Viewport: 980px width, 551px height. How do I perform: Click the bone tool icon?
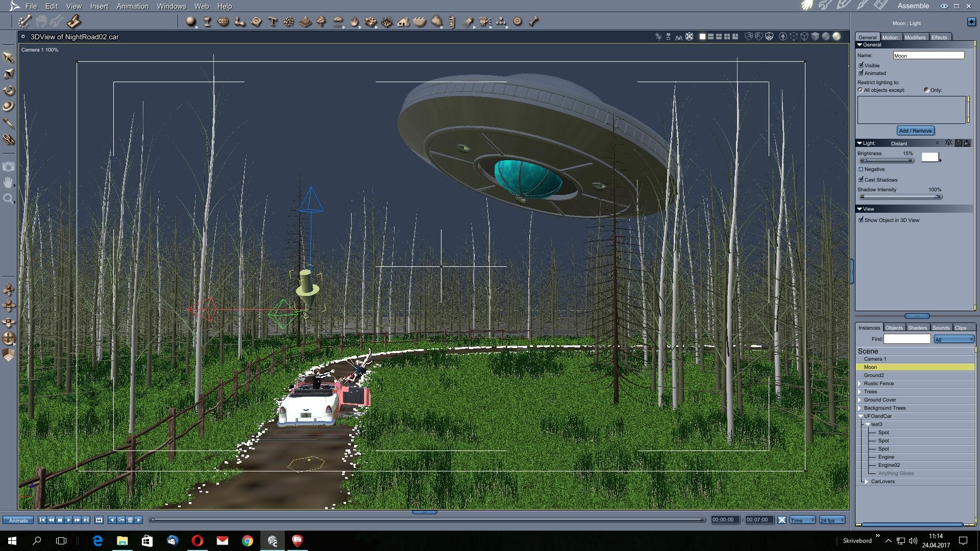pyautogui.click(x=534, y=21)
